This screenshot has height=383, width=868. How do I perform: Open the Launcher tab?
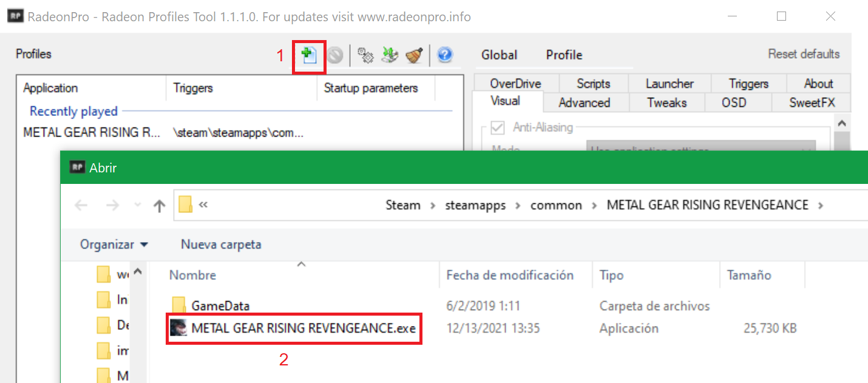670,83
